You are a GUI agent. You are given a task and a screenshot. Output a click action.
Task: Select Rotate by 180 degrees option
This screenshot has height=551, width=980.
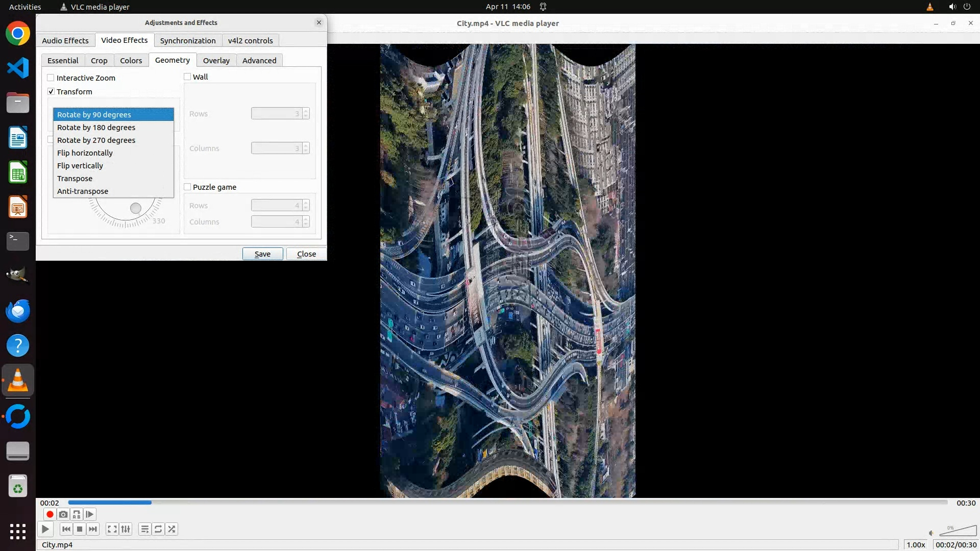coord(96,127)
